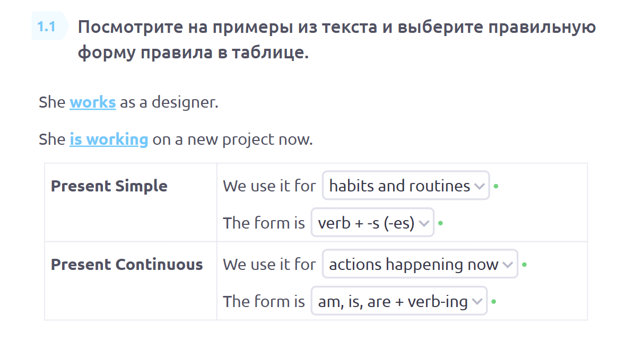Click chevron arrow on "verb + -s (-es)" selector
The image size is (644, 341).
[x=423, y=223]
